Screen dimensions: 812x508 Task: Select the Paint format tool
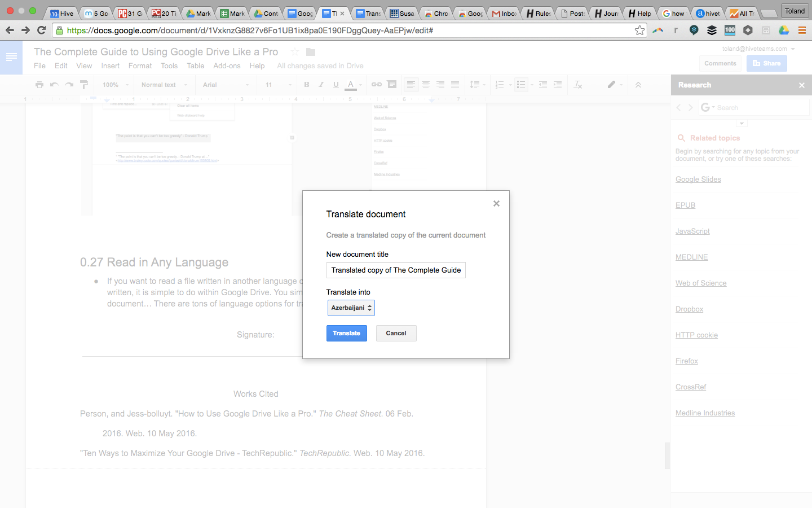tap(84, 85)
